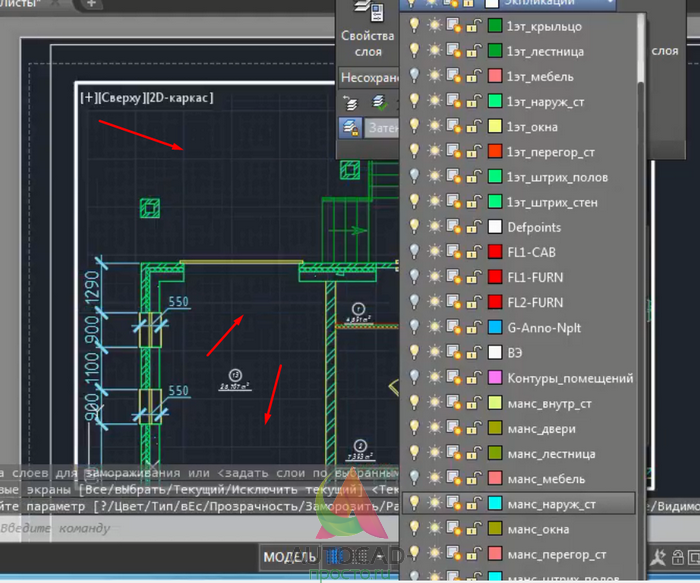Select the манс_наруж_ст layer name
The width and height of the screenshot is (700, 583).
tap(551, 504)
